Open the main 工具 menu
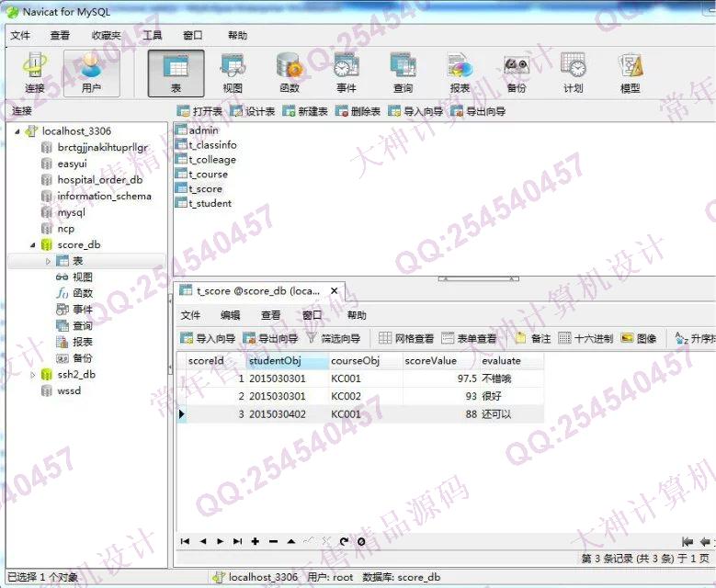 pyautogui.click(x=152, y=35)
